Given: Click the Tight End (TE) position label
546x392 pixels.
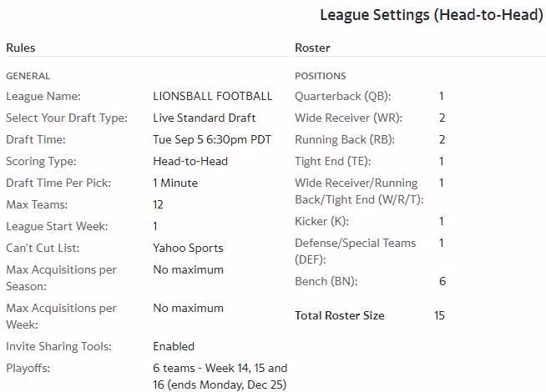Looking at the screenshot, I should (333, 162).
